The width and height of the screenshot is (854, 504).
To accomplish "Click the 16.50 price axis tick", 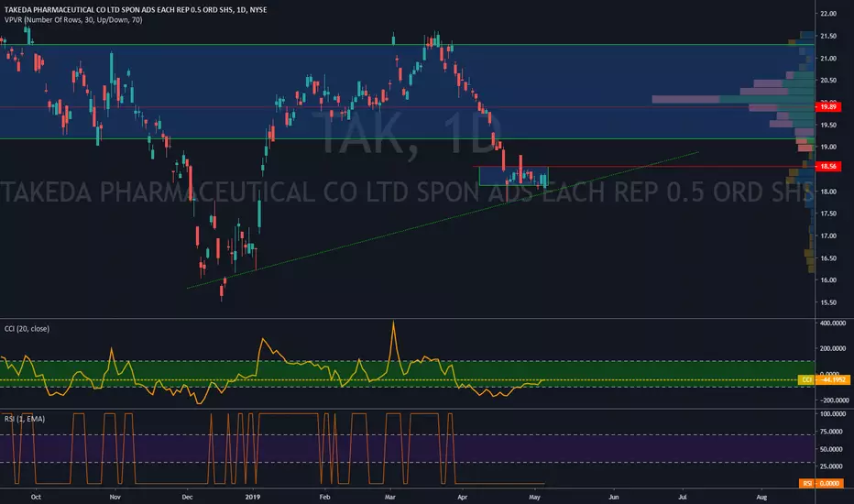I will (828, 258).
